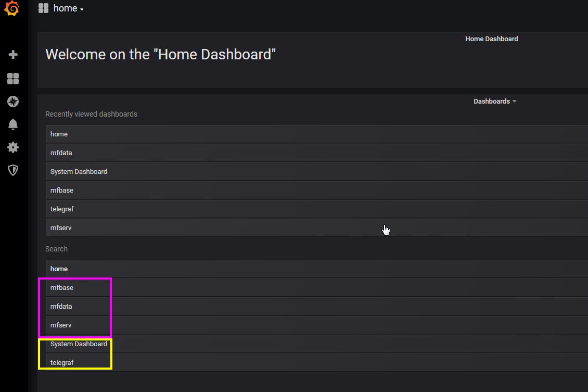Open telegraf in the Search list

[317, 363]
